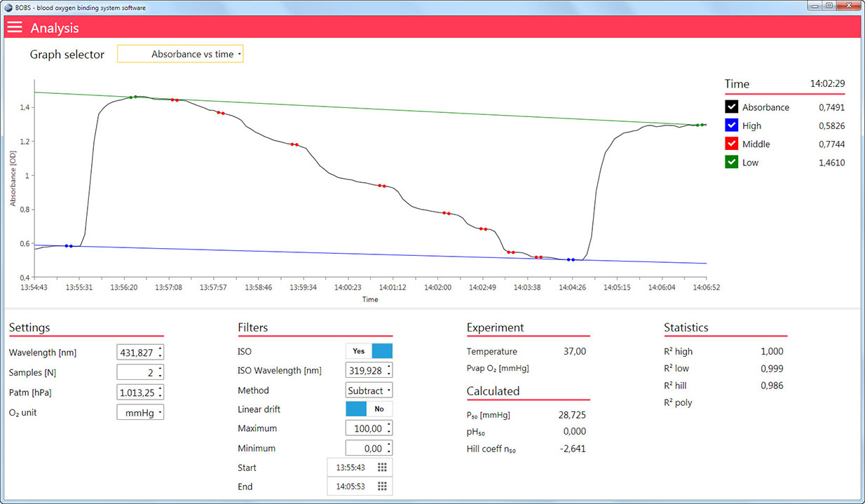Click the R² low value 0,999
Screen dimensions: 865x504
point(772,369)
